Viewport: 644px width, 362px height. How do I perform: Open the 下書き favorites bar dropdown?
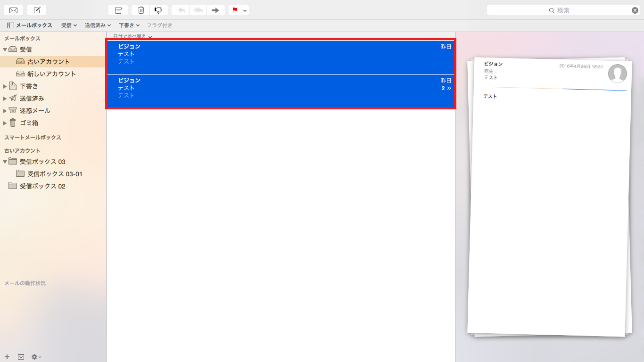tap(129, 25)
